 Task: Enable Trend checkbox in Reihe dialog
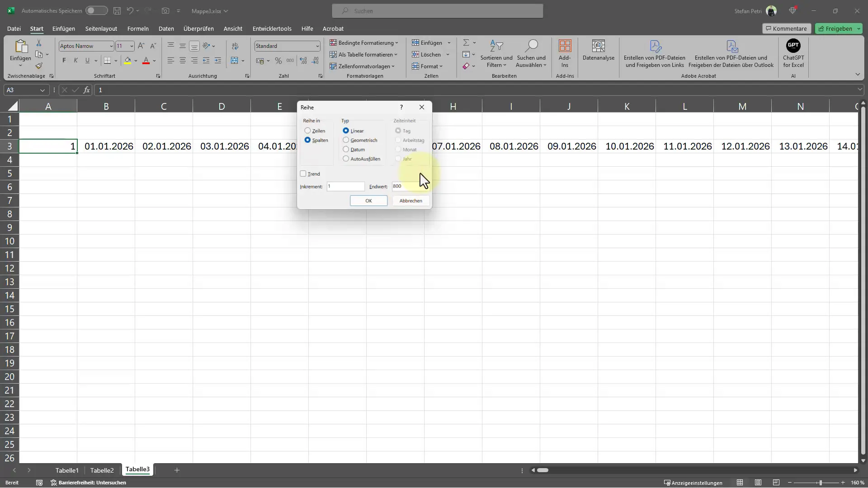pos(303,174)
